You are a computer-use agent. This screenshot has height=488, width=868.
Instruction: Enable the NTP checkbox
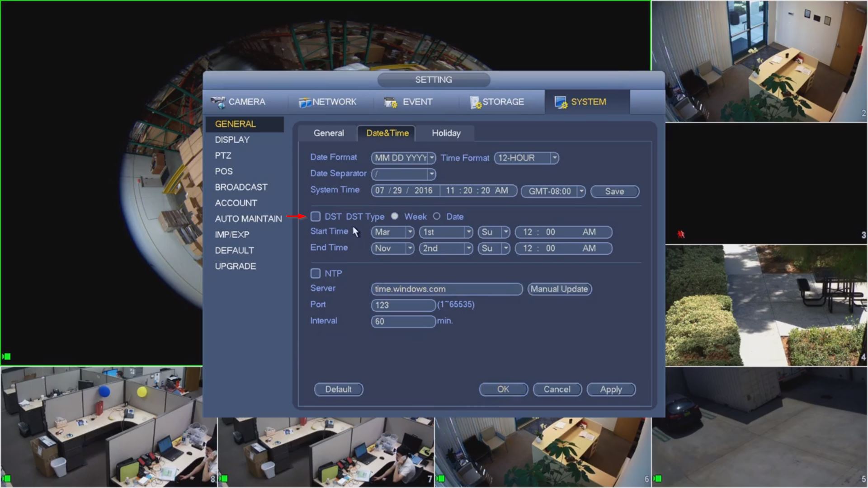(316, 273)
